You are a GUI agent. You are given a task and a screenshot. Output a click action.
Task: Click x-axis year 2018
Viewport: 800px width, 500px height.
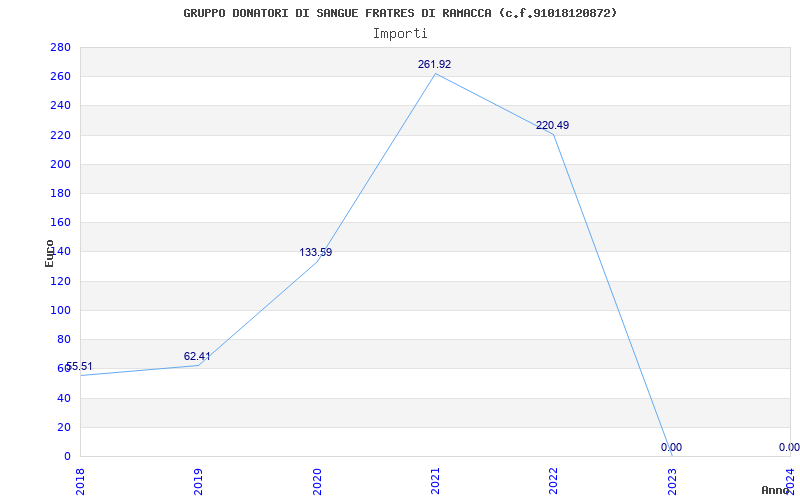tap(80, 482)
